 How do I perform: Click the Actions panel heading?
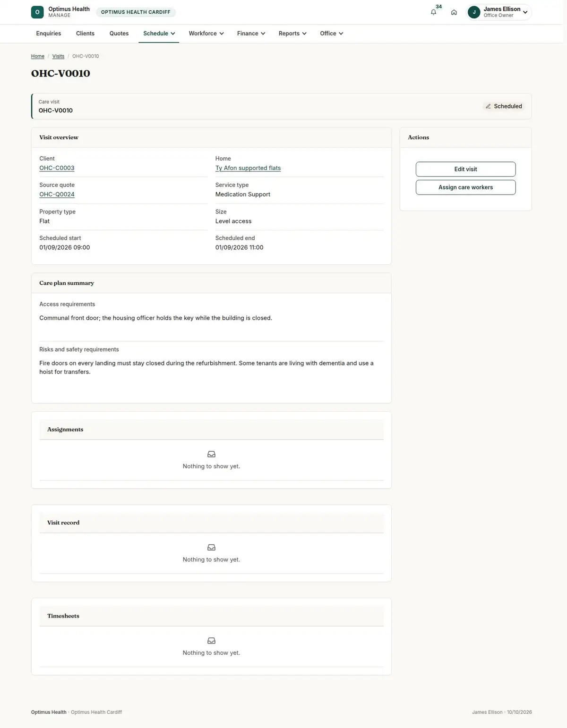[419, 137]
